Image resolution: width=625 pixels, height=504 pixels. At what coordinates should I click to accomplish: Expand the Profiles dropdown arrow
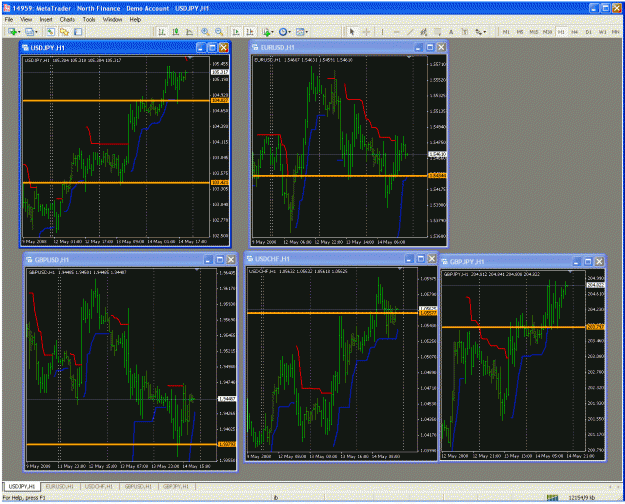(36, 32)
